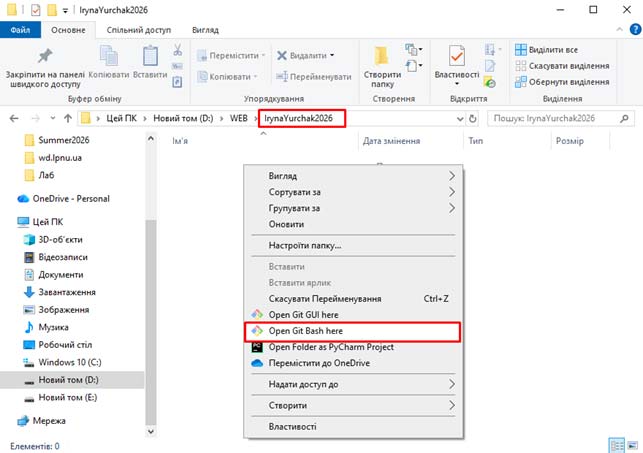
Task: Collapse the ribbon with the chevron
Action: pyautogui.click(x=619, y=30)
